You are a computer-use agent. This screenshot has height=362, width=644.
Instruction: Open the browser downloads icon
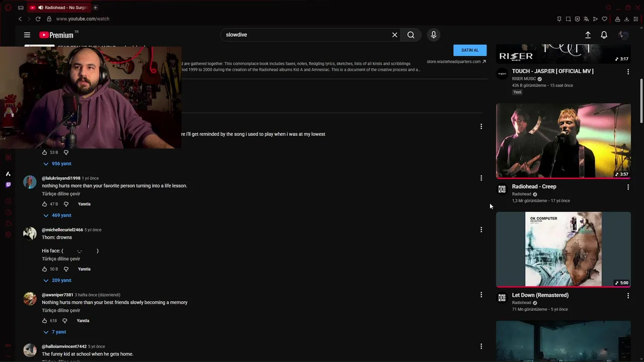click(626, 19)
